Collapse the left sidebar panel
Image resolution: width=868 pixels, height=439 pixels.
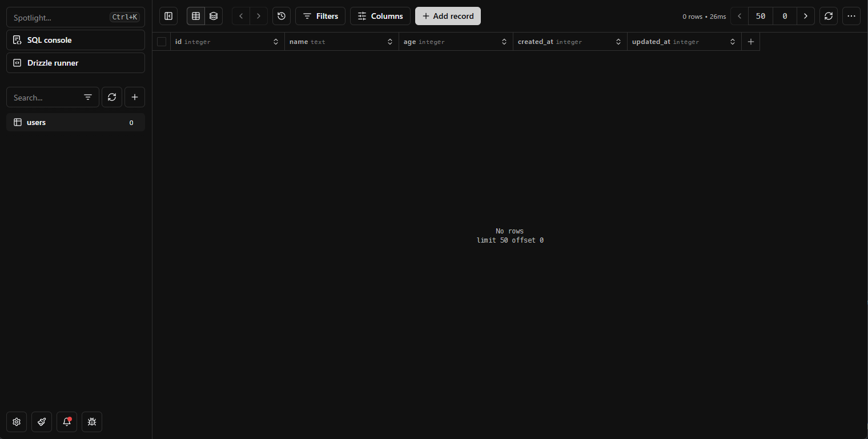pos(168,16)
